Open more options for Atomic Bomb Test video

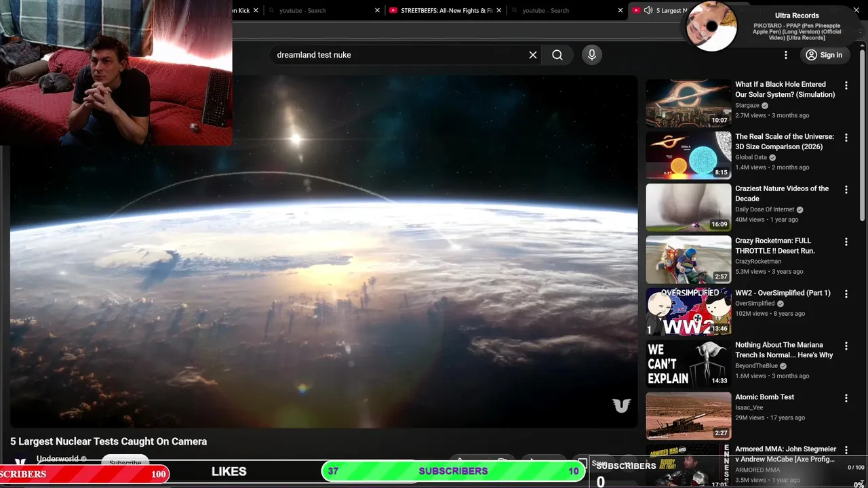pyautogui.click(x=846, y=399)
